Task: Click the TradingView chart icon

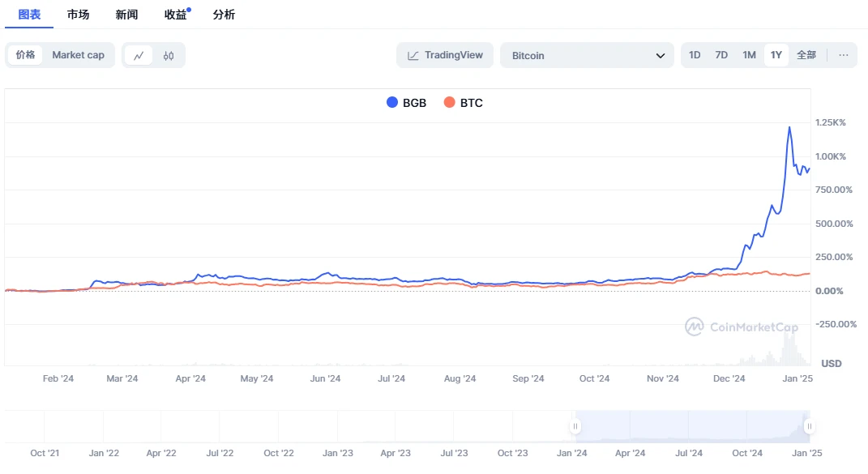Action: [413, 55]
